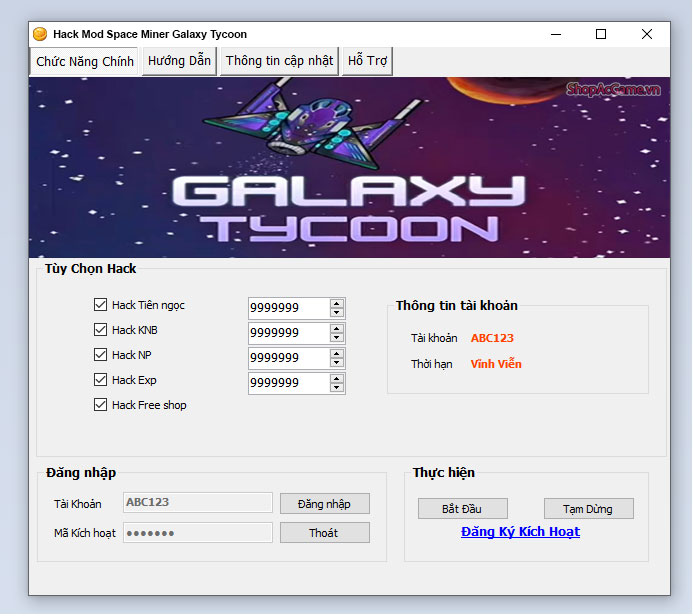Click the Thoát button
Viewport: 693px width, 616px height.
[x=324, y=532]
